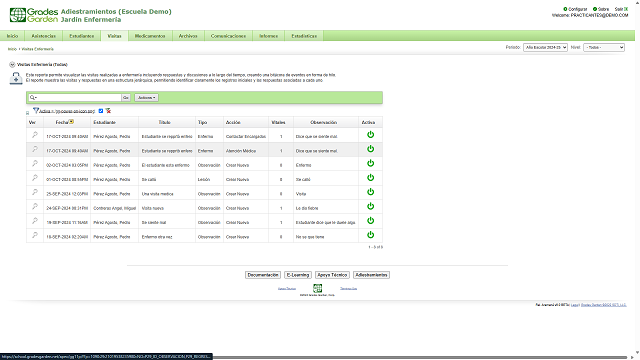
Task: Open the Actions menu
Action: point(147,98)
